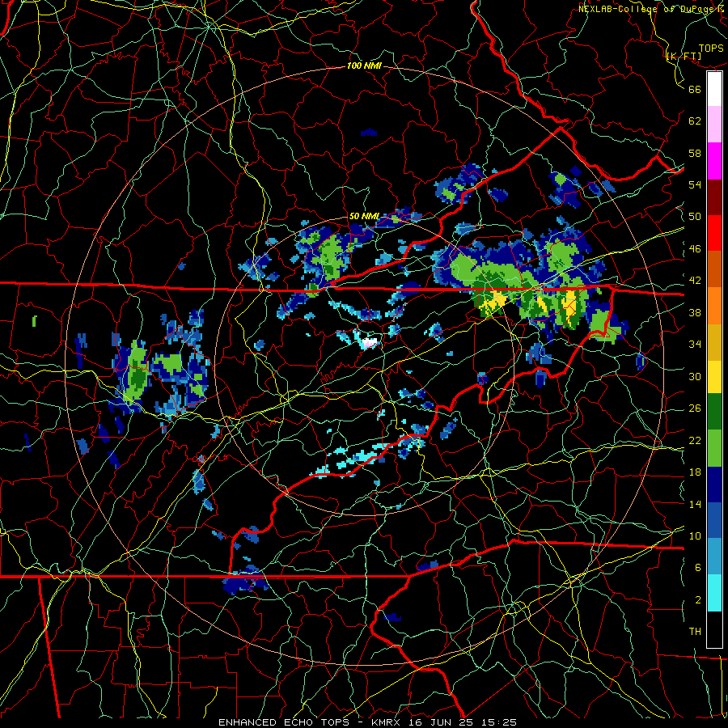Click legend value "14"

(x=695, y=504)
